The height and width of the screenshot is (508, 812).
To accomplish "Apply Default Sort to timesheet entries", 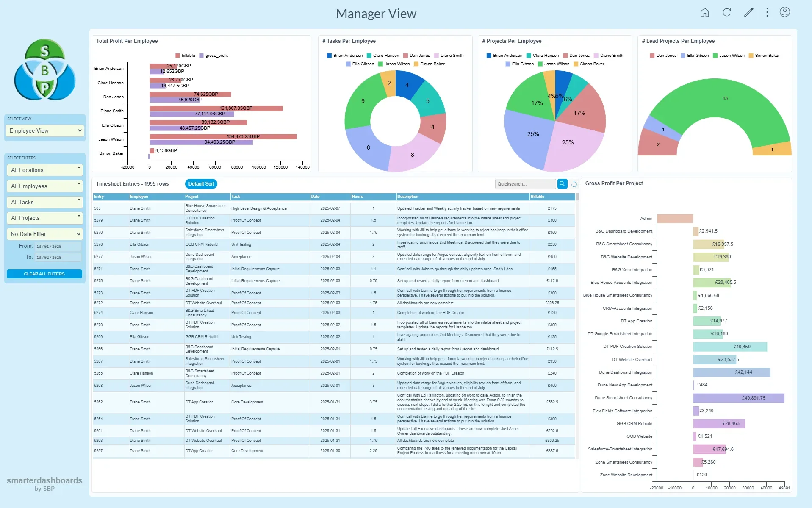I will tap(201, 183).
